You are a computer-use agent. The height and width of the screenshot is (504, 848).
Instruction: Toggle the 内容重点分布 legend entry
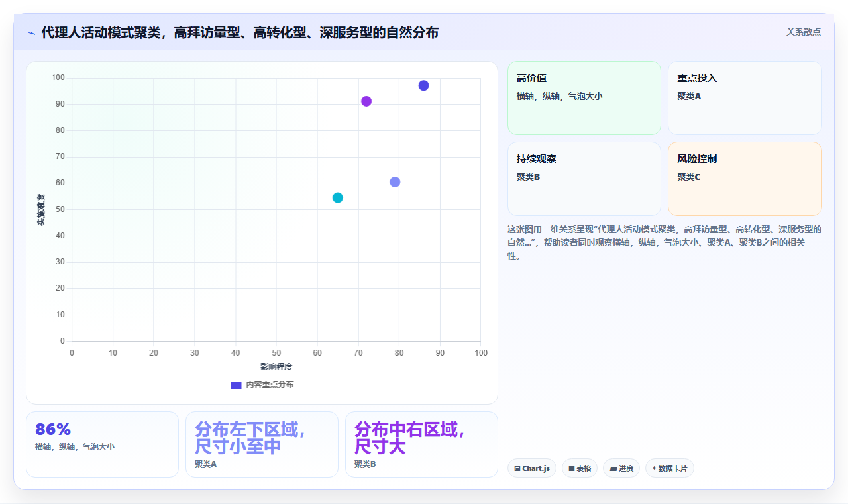point(262,385)
